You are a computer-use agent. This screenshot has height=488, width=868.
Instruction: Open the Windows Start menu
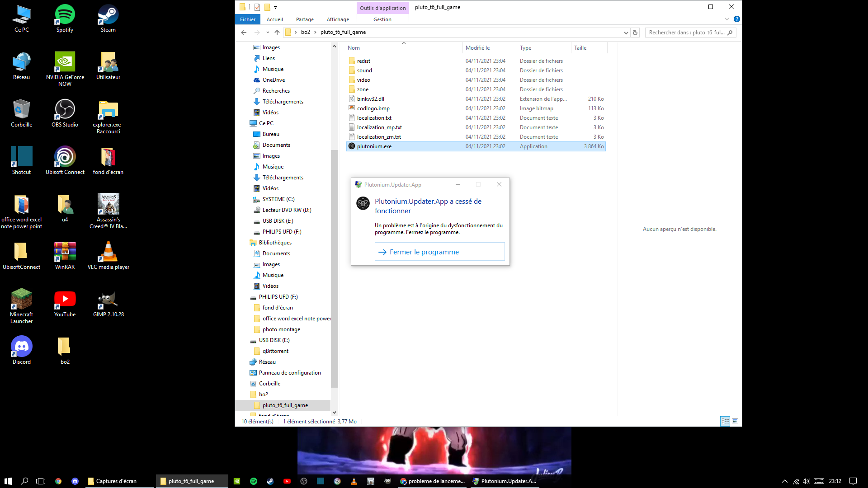click(x=8, y=481)
